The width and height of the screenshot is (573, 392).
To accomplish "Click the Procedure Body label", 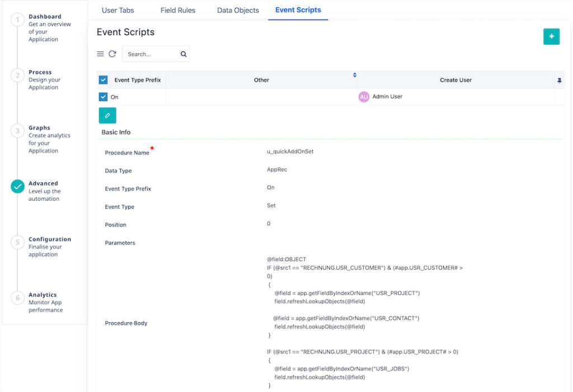I will tap(126, 323).
